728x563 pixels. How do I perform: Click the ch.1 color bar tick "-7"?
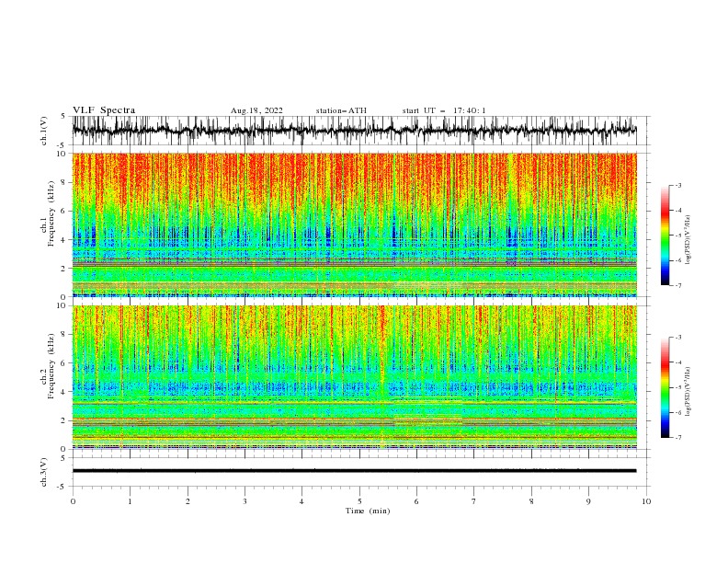pos(677,286)
